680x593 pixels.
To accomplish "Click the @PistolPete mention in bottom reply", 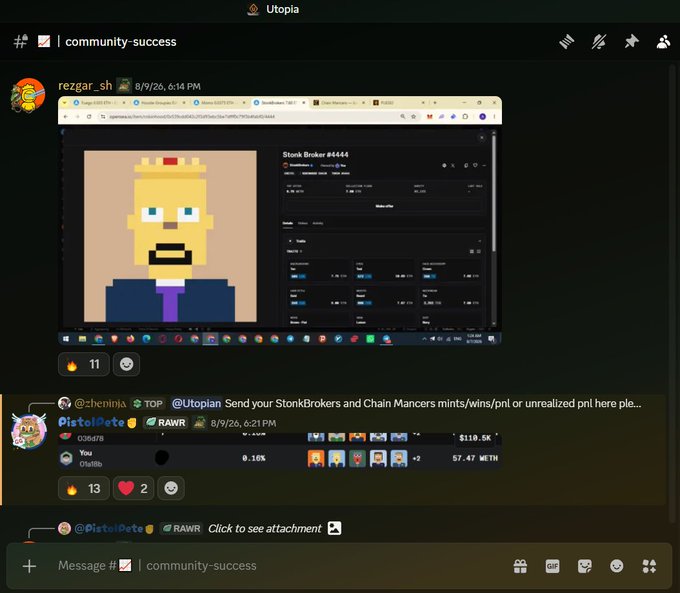I will (114, 528).
